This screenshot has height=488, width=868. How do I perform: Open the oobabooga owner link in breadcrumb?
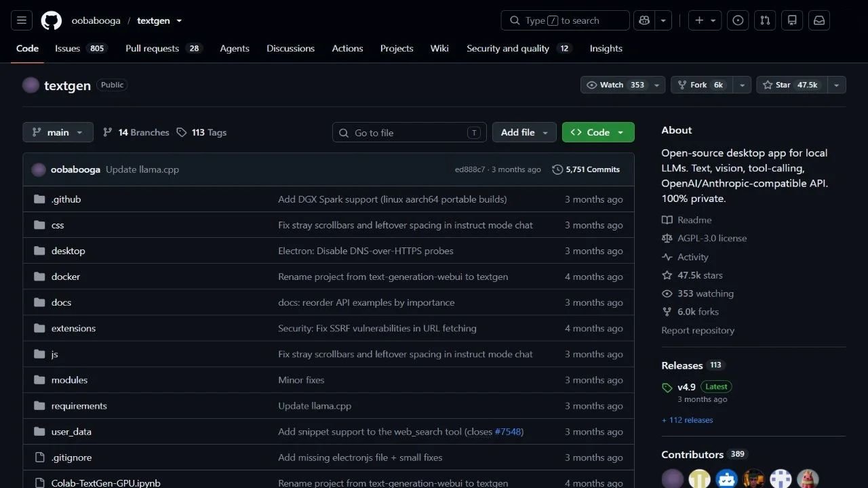tap(96, 20)
